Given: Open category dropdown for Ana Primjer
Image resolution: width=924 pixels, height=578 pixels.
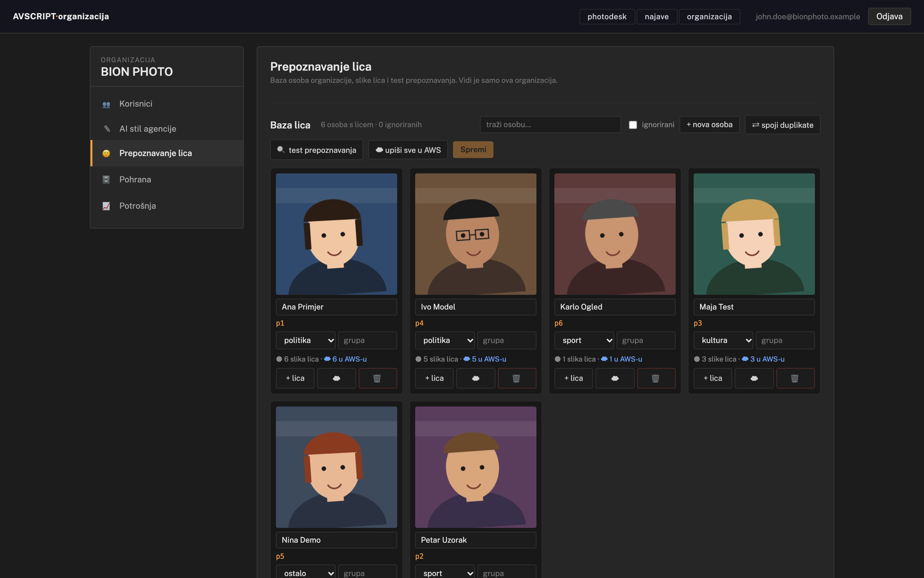Looking at the screenshot, I should tap(305, 340).
